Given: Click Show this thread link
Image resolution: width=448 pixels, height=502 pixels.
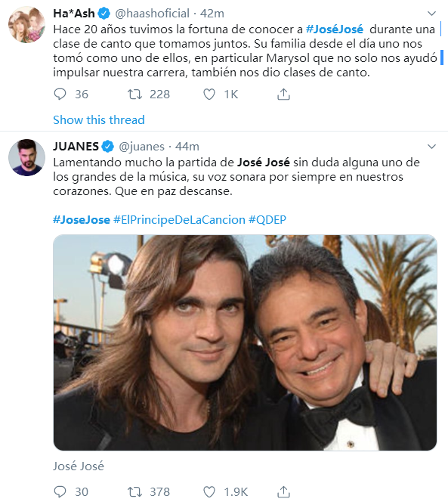Looking at the screenshot, I should [x=99, y=120].
